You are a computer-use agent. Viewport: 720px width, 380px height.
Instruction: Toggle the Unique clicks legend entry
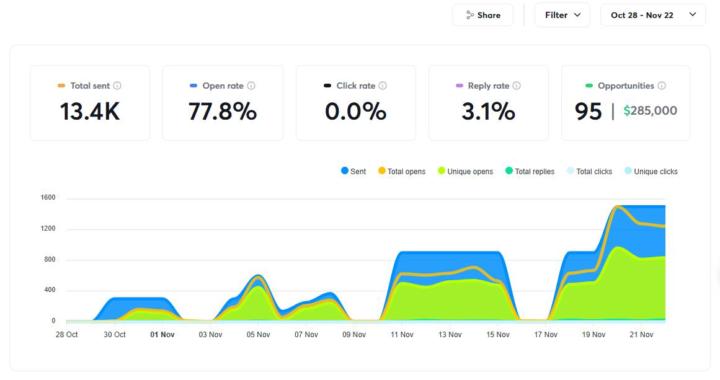pyautogui.click(x=651, y=171)
